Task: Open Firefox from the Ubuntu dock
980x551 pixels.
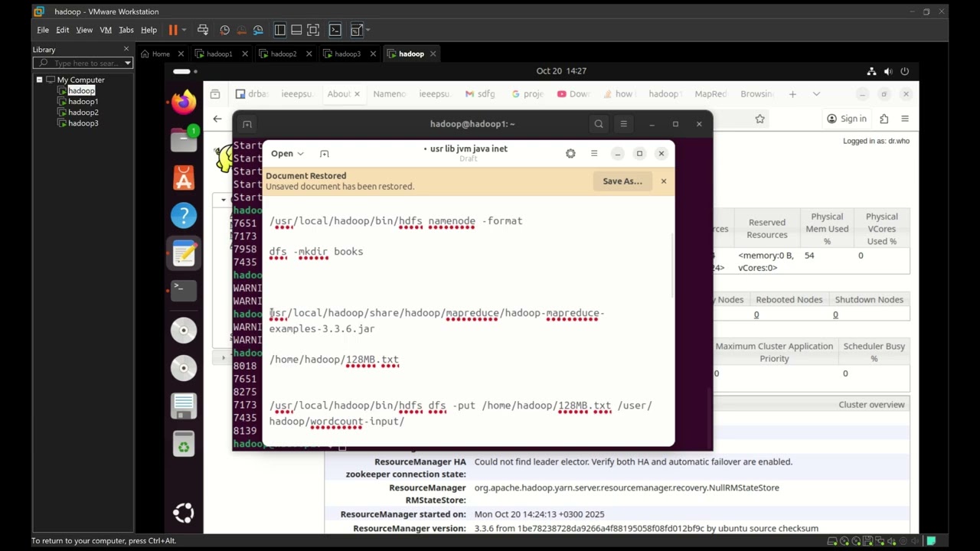Action: pos(184,101)
